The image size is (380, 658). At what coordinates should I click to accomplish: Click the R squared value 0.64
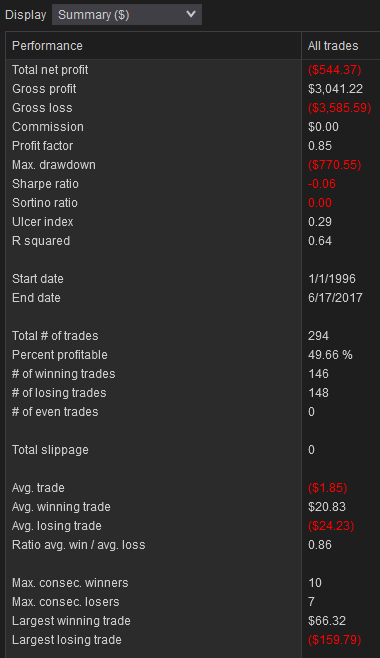tap(320, 241)
